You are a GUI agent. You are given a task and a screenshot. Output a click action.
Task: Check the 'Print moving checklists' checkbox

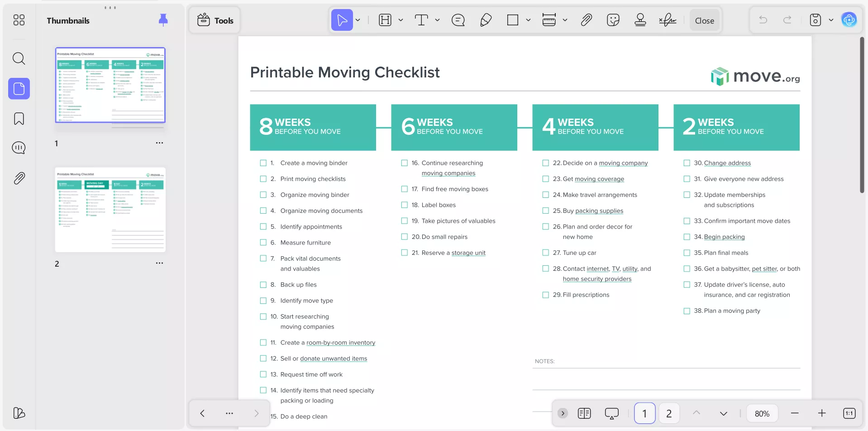pyautogui.click(x=263, y=179)
